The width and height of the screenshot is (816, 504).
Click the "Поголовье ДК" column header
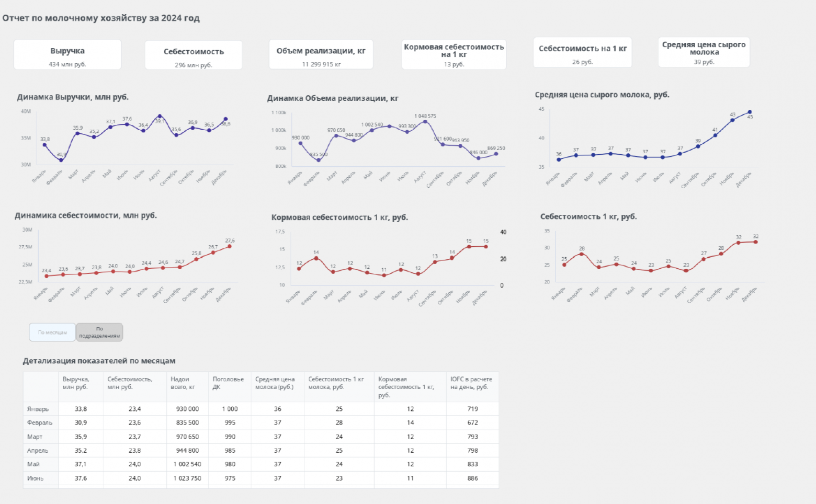228,383
